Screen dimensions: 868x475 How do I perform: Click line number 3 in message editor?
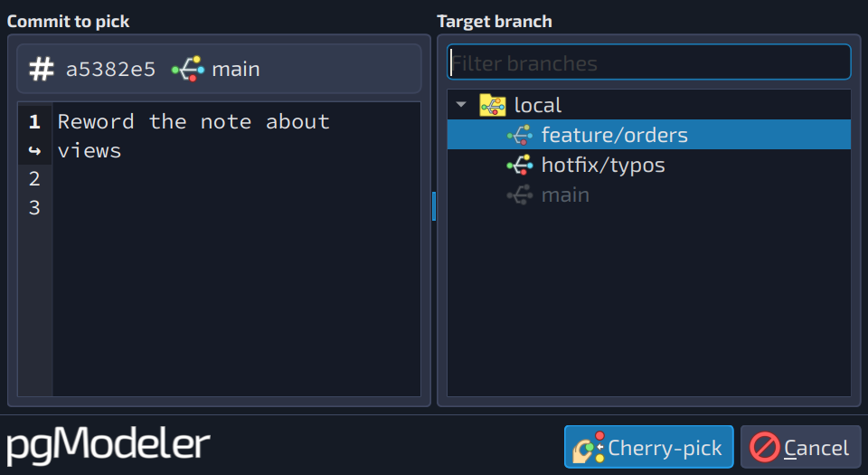tap(34, 207)
